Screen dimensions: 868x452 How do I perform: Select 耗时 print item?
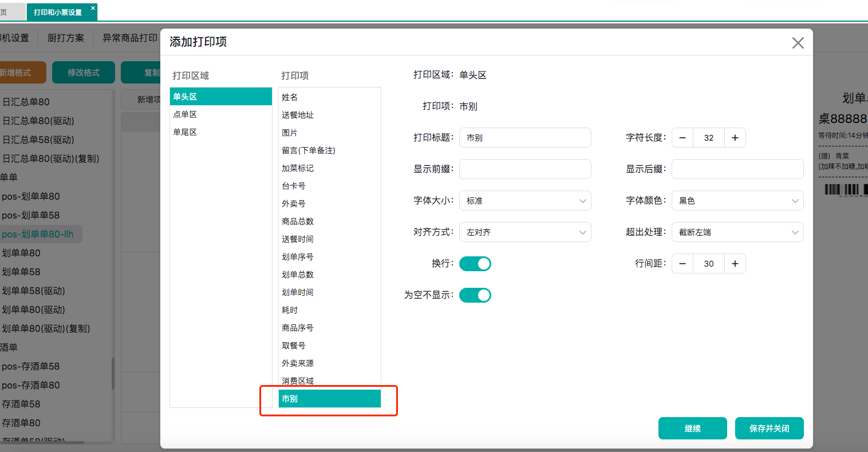(x=330, y=310)
